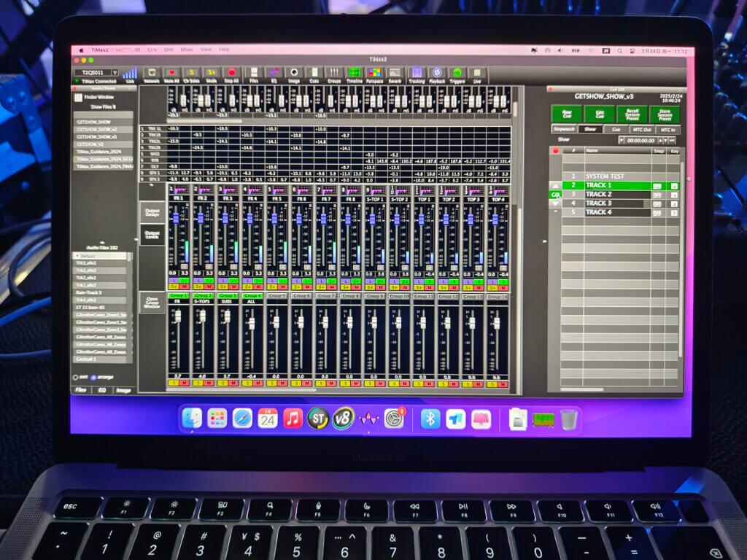The width and height of the screenshot is (747, 560).
Task: Open the Groups toolbar icon
Action: (334, 72)
